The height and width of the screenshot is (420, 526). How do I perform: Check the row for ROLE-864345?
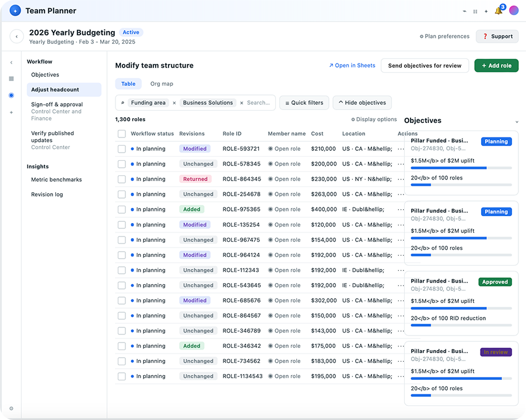pyautogui.click(x=122, y=179)
